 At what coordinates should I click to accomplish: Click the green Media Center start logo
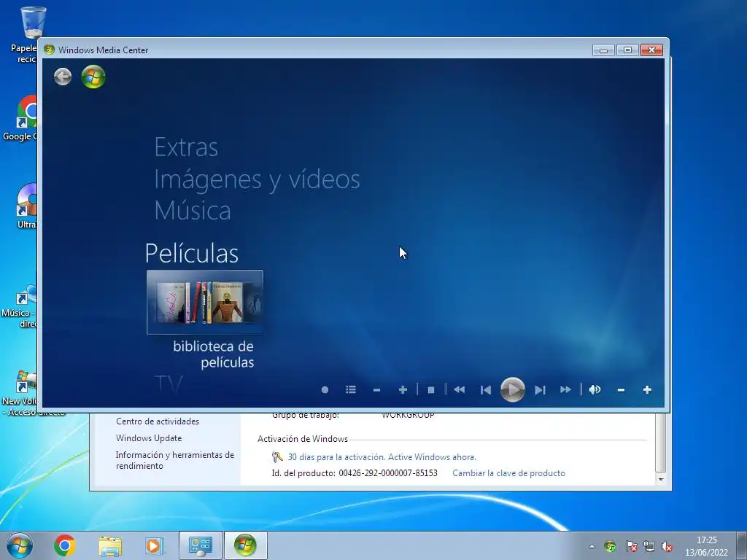(93, 77)
